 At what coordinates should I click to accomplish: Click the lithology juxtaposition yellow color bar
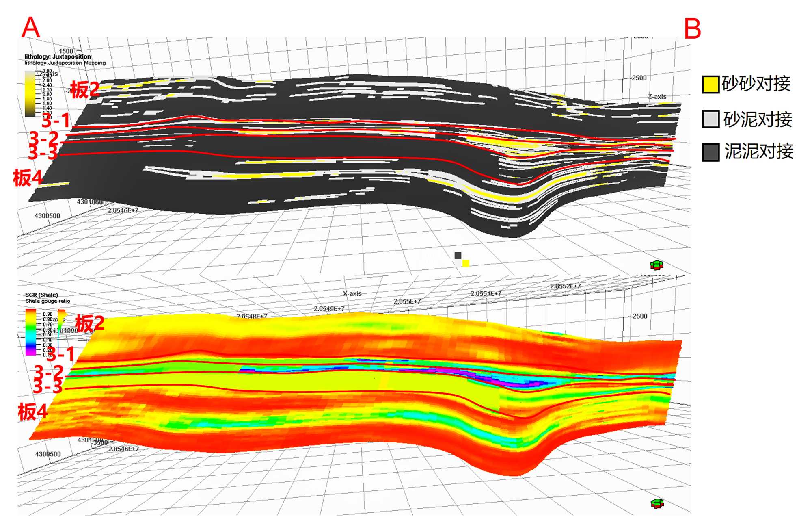30,93
